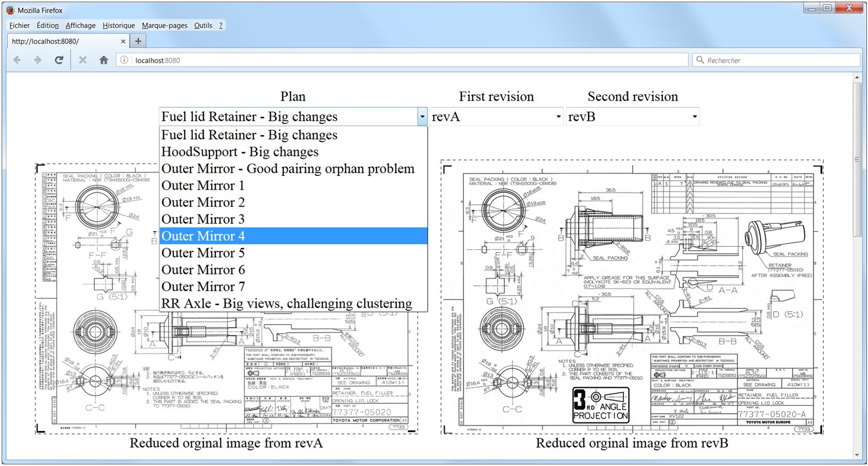Click the site info icon in address bar
This screenshot has width=868, height=466.
(x=125, y=60)
